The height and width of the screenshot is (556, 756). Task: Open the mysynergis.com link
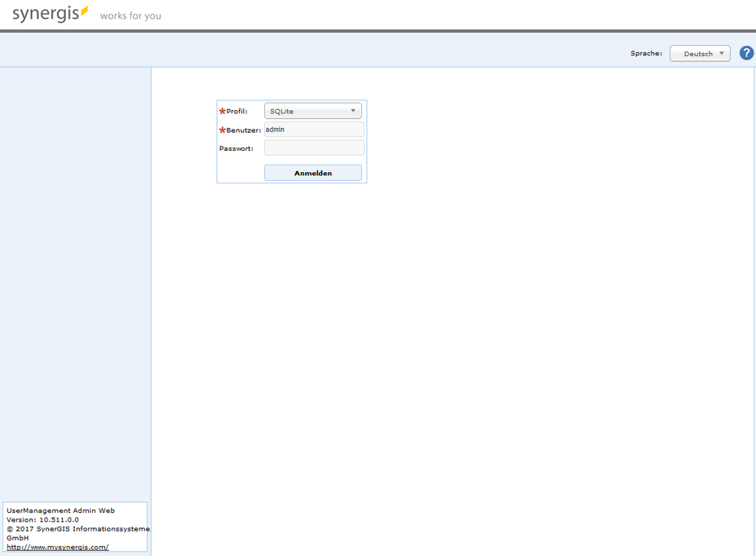point(56,546)
